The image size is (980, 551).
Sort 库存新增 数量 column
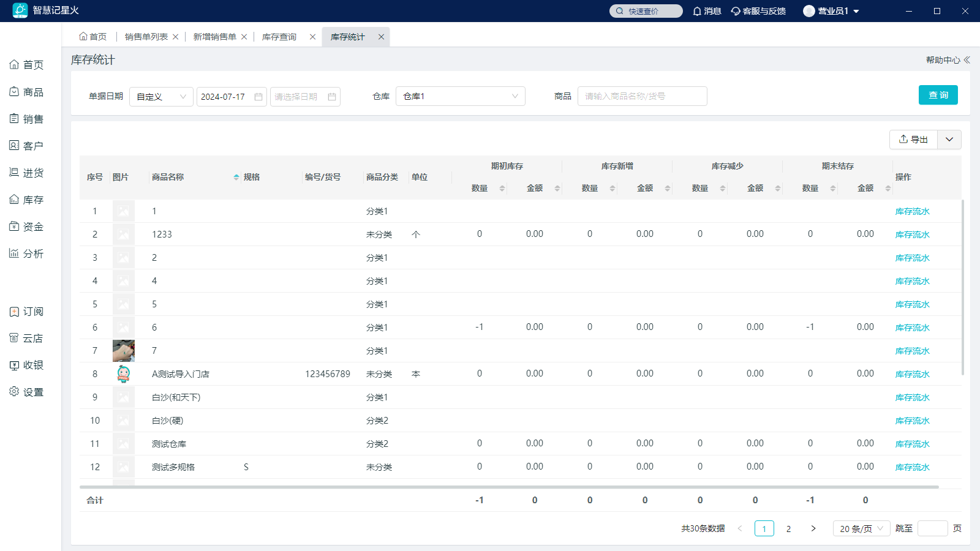[x=612, y=188]
